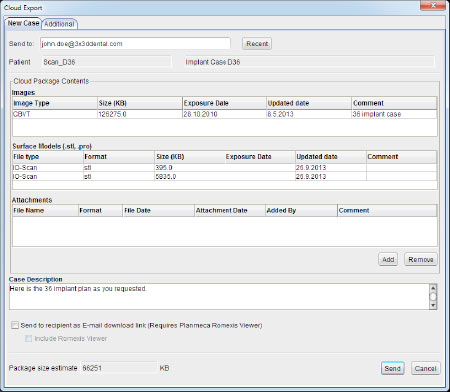Select the 8.5.2013 updated date cell

309,114
